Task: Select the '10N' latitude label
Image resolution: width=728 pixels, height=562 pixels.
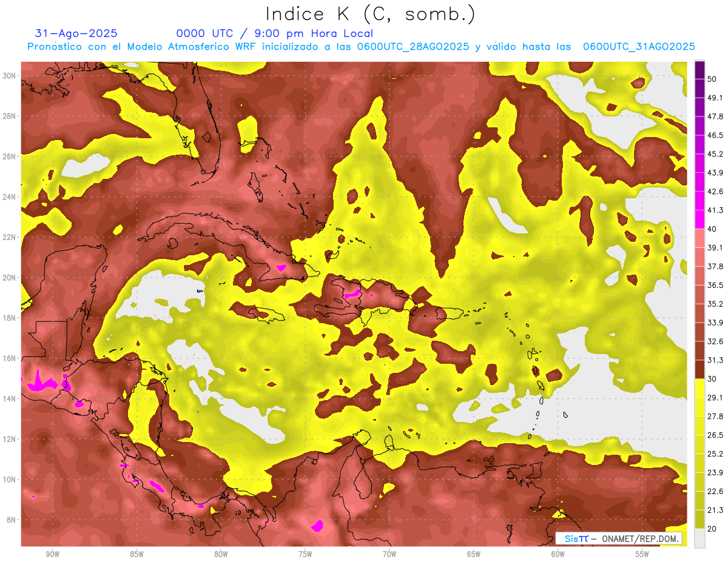Action: coord(9,480)
